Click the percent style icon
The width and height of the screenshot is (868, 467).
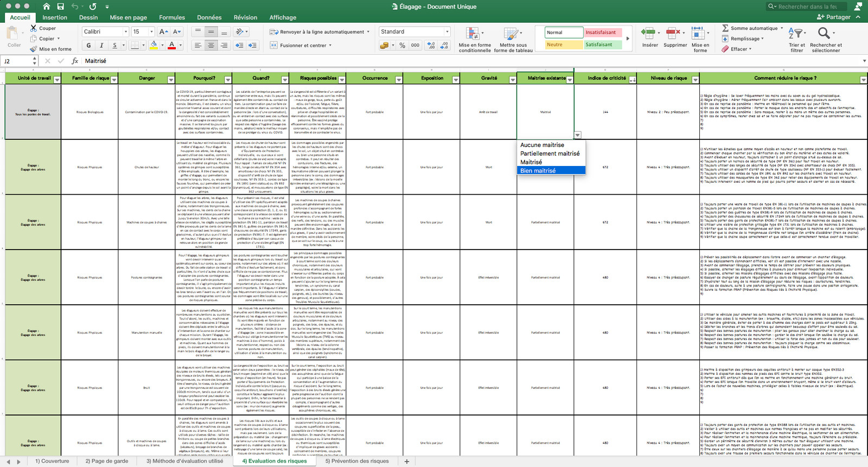(x=403, y=46)
